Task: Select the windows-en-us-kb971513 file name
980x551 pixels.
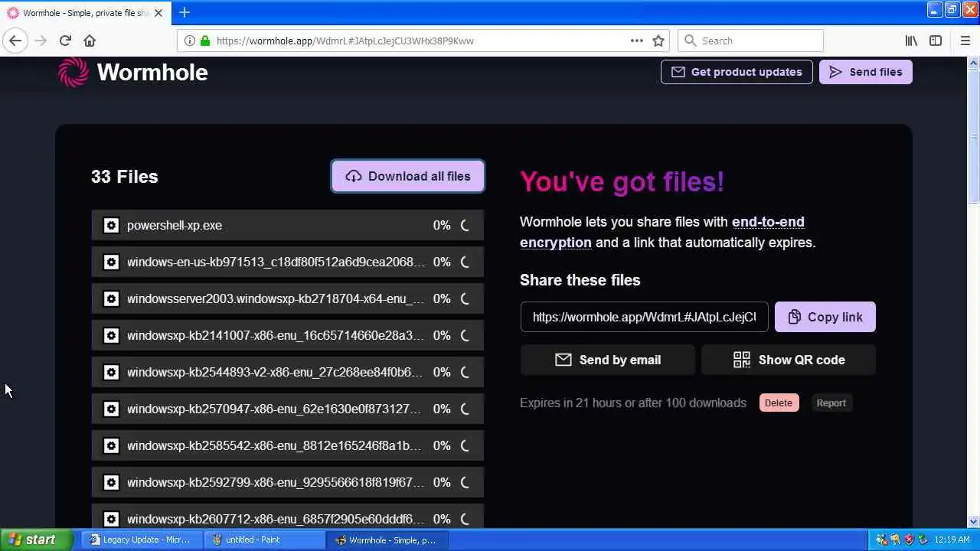Action: (276, 262)
